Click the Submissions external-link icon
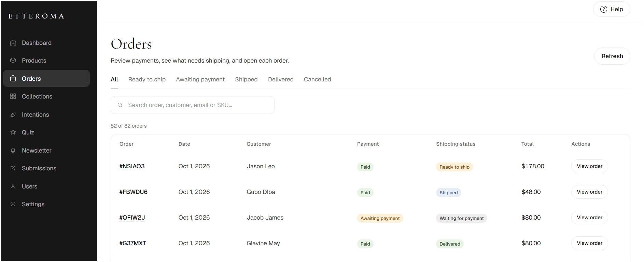 click(x=13, y=168)
